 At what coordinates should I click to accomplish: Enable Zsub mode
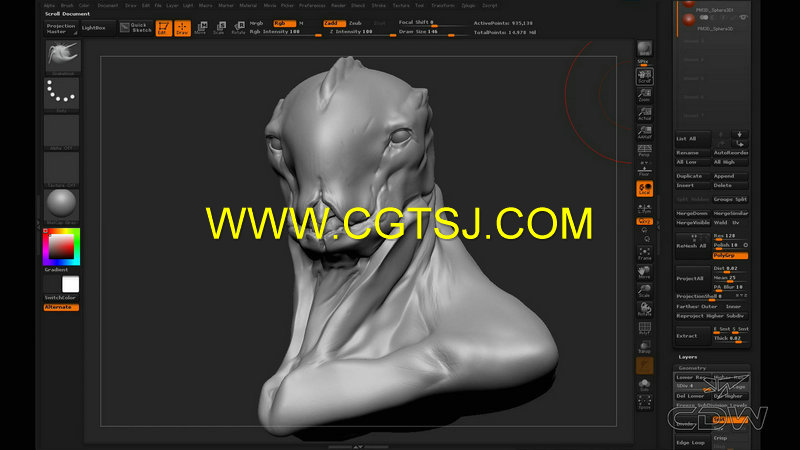tap(355, 23)
